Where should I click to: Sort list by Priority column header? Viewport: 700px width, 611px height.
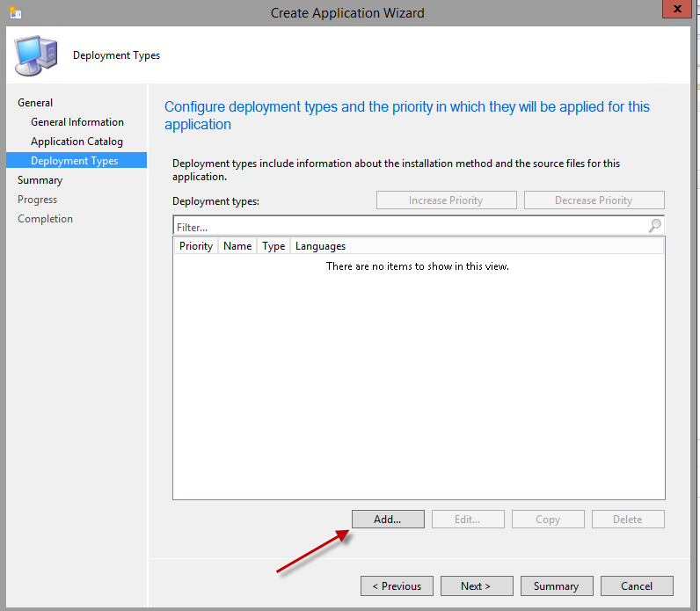[195, 246]
